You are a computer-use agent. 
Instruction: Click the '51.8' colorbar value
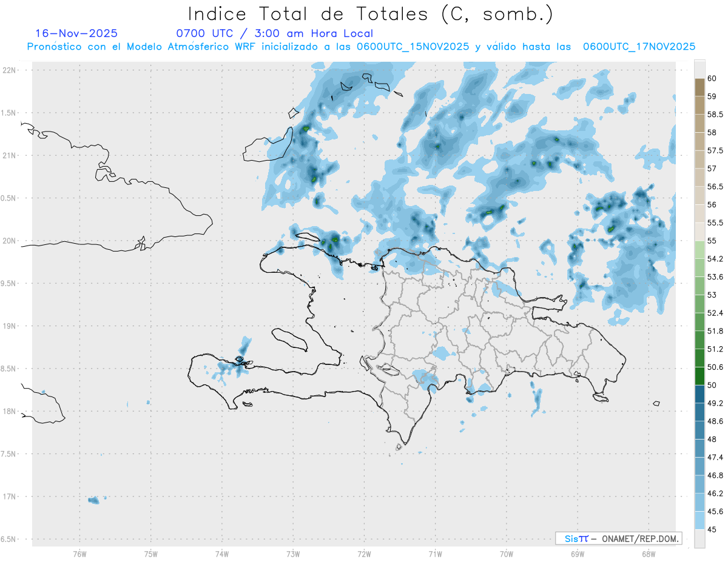tap(715, 331)
